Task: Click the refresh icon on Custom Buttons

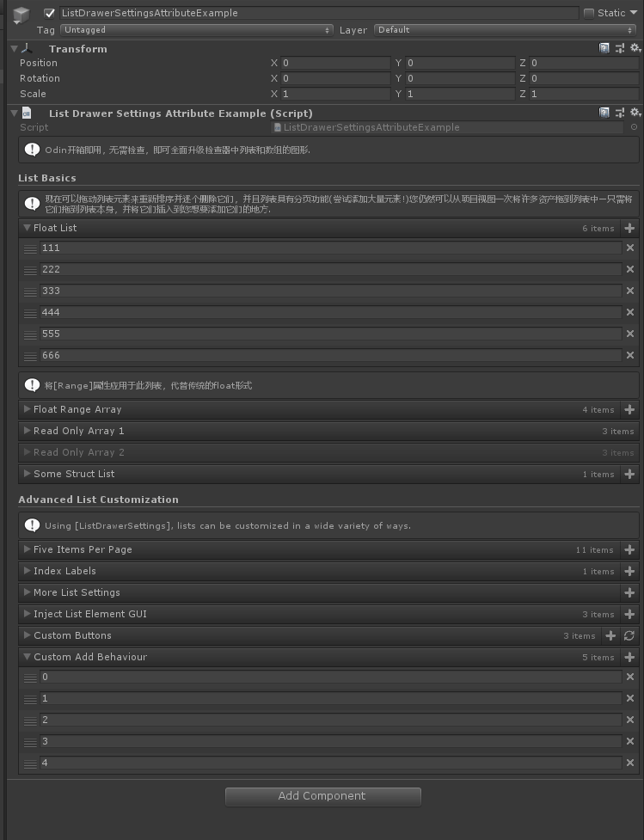Action: tap(629, 636)
